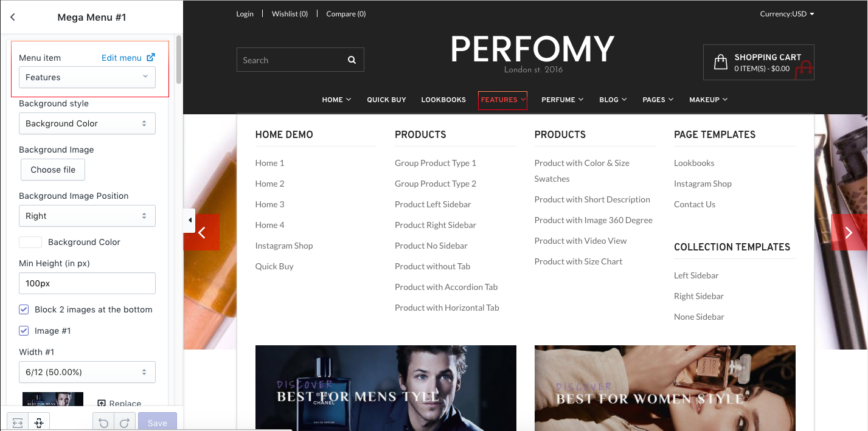
Task: Click the back arrow beside Mega Menu #1
Action: pos(13,17)
